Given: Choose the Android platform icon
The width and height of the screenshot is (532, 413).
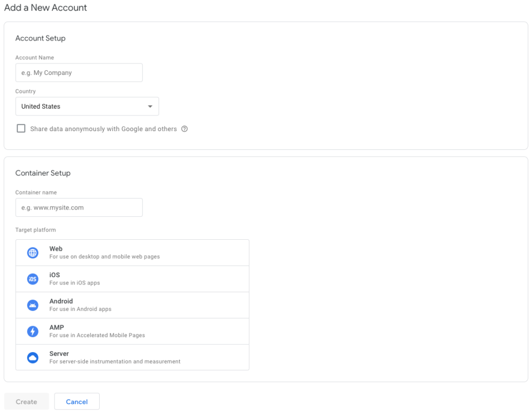Looking at the screenshot, I should pyautogui.click(x=32, y=305).
